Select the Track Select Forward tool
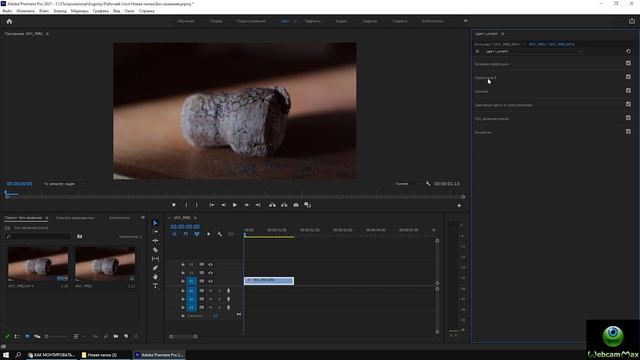 [x=155, y=231]
